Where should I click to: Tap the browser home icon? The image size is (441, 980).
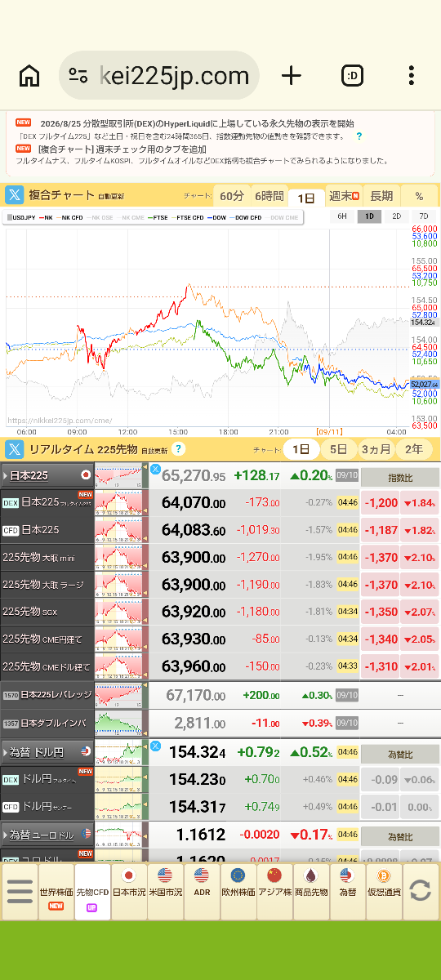29,76
